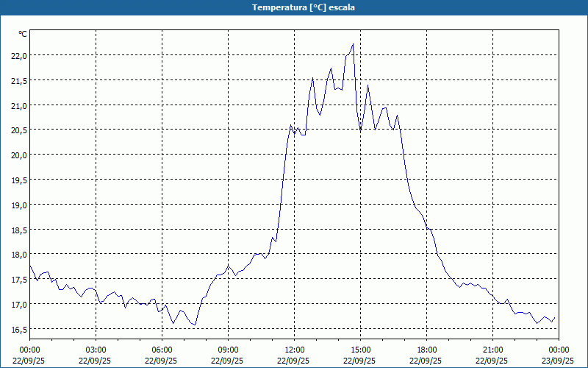Viewport: 588px width, 368px height.
Task: Click the 15:00 time axis label
Action: pos(360,350)
